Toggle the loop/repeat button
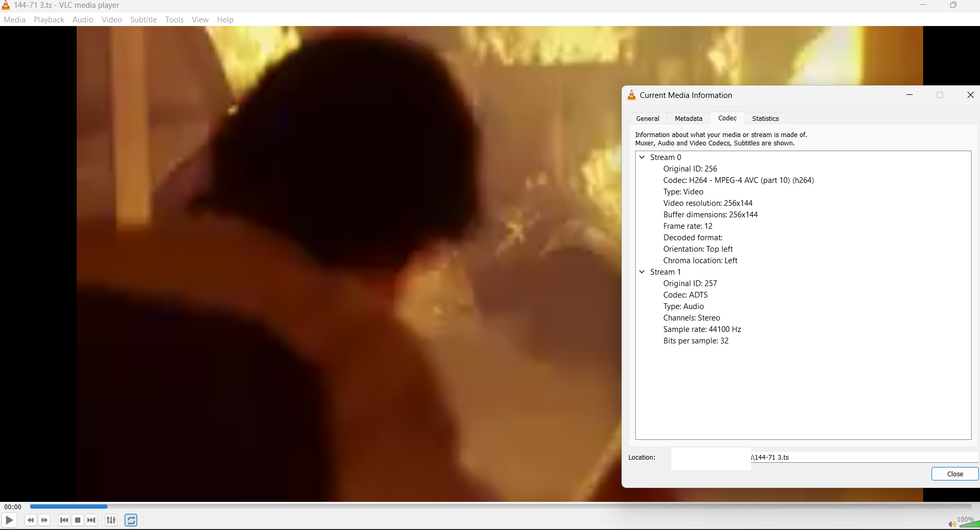The height and width of the screenshot is (530, 980). pyautogui.click(x=131, y=520)
